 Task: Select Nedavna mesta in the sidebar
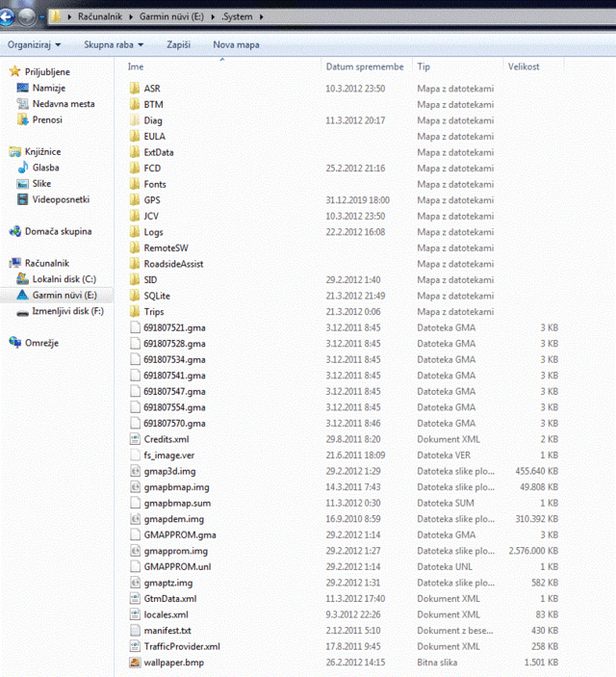[x=64, y=104]
